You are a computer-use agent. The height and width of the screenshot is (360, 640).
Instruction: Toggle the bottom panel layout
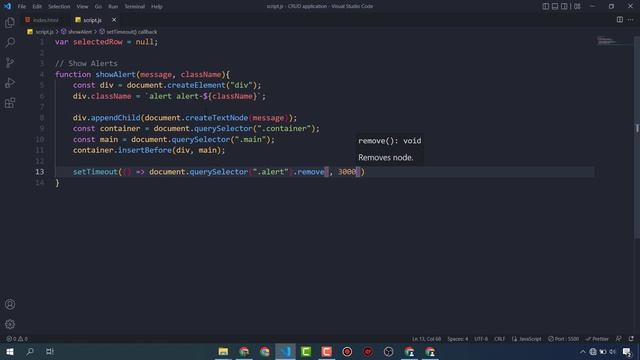555,6
